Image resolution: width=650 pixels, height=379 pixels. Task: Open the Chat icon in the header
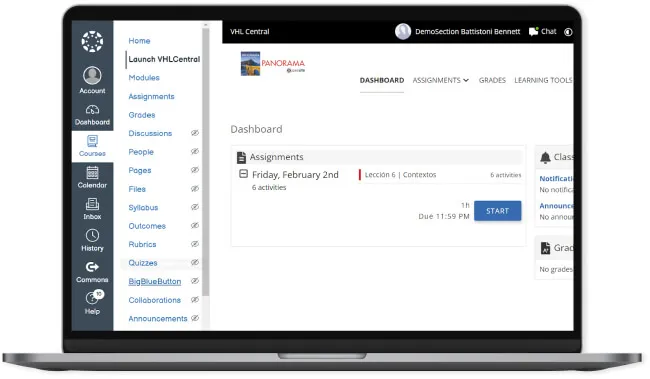(533, 32)
